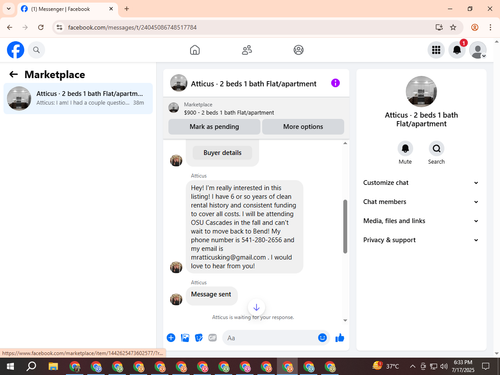
Task: Expand Chat members section
Action: pyautogui.click(x=421, y=202)
